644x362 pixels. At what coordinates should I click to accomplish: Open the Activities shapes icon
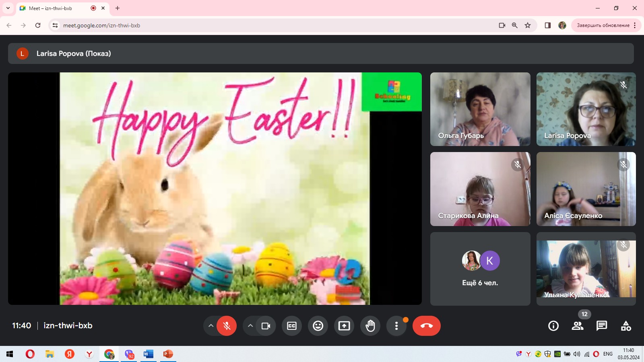pyautogui.click(x=626, y=326)
